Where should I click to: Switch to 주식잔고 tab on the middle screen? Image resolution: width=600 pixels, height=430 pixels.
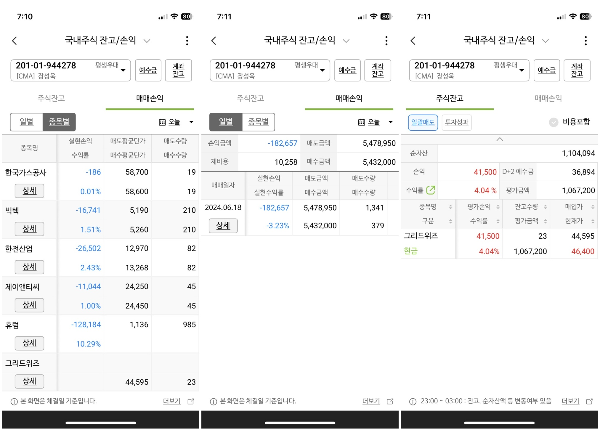pyautogui.click(x=251, y=98)
